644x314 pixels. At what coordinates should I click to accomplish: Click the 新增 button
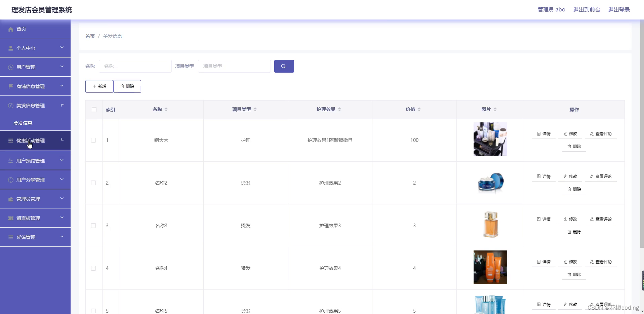pos(99,86)
